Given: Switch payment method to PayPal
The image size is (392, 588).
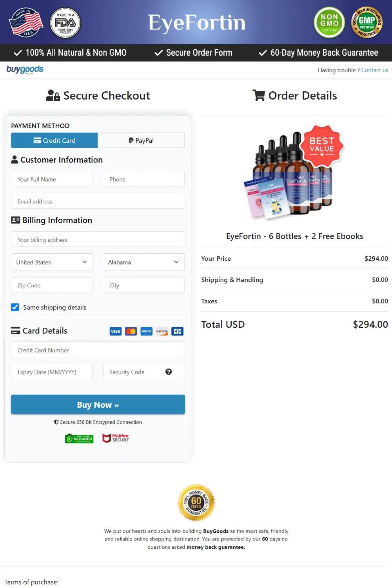Looking at the screenshot, I should (141, 140).
